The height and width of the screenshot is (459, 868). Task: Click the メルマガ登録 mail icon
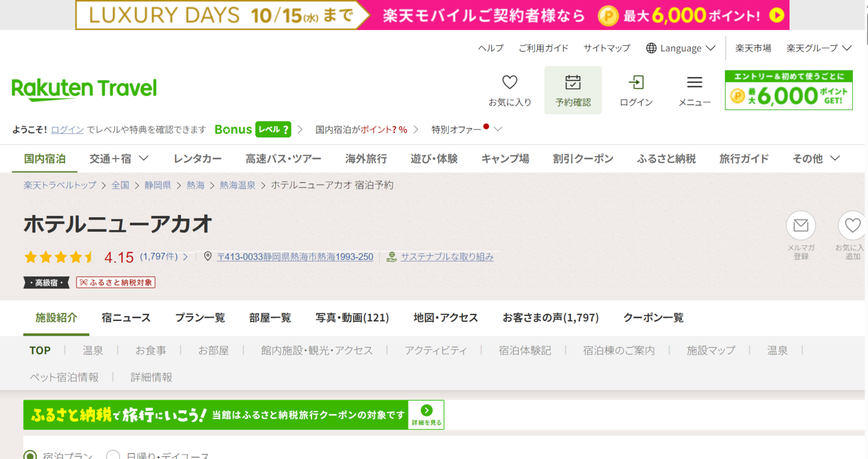[801, 225]
